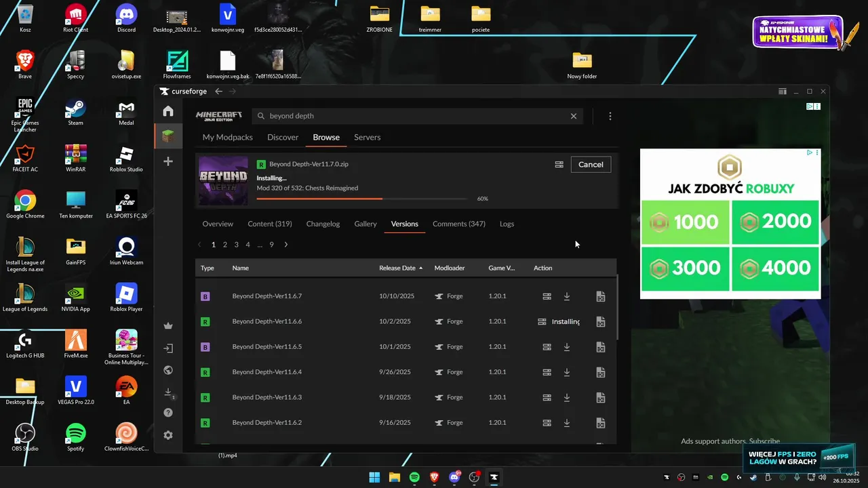Screen dimensions: 868x488
Task: Select the Nowy folder desktop icon
Action: (582, 66)
